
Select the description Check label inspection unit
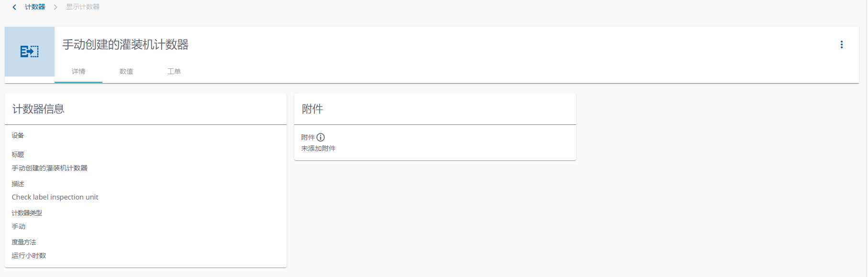click(x=55, y=197)
